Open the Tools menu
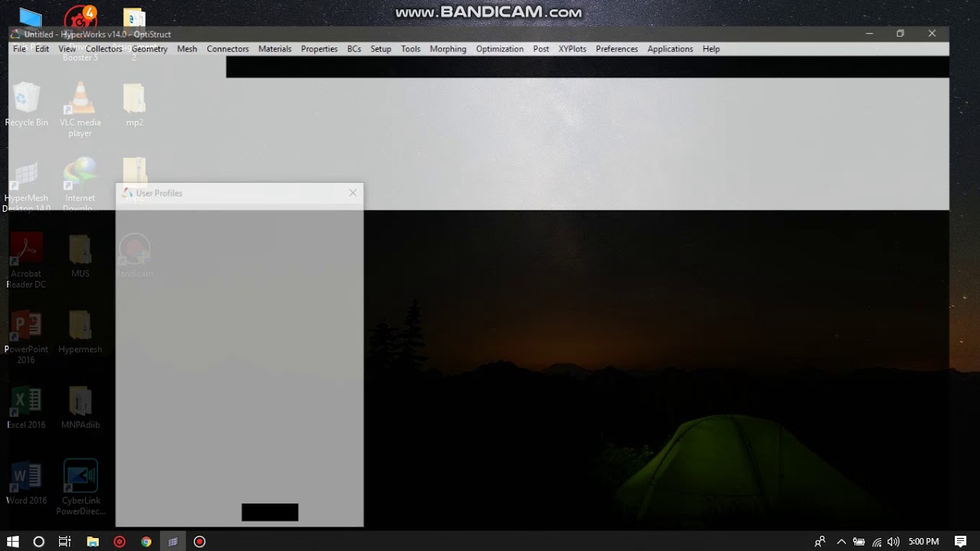980x551 pixels. [x=410, y=49]
